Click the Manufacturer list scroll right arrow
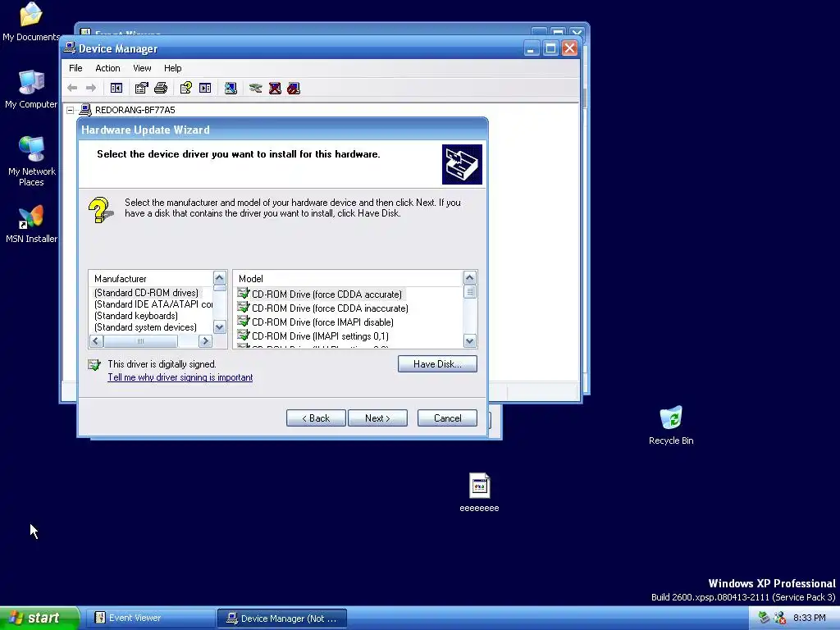This screenshot has height=630, width=840. click(x=205, y=340)
